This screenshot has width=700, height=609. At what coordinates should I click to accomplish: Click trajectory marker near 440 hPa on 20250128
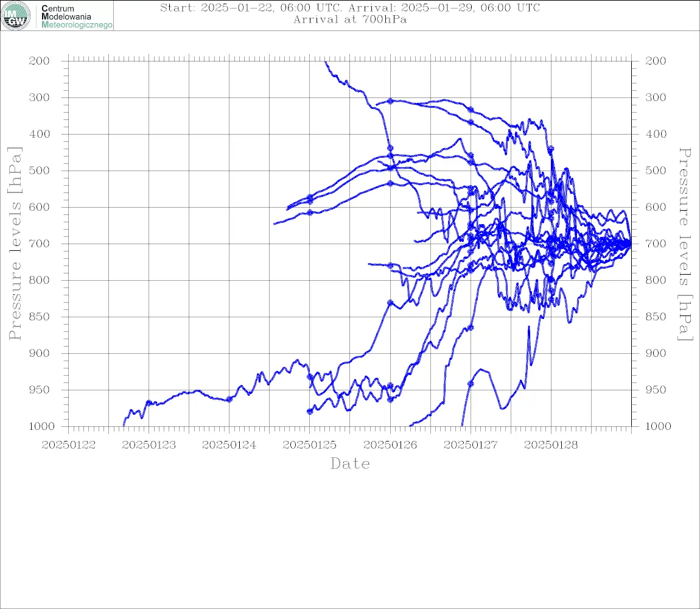pyautogui.click(x=551, y=149)
